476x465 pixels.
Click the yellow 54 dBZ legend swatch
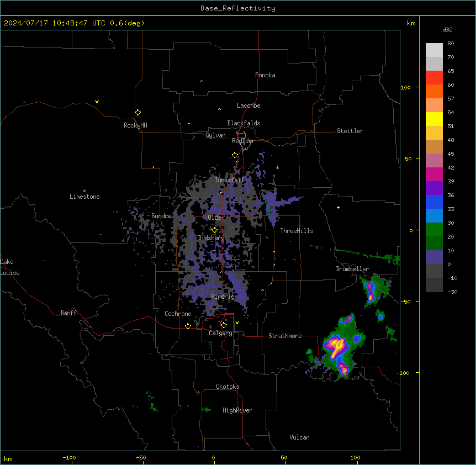click(434, 119)
